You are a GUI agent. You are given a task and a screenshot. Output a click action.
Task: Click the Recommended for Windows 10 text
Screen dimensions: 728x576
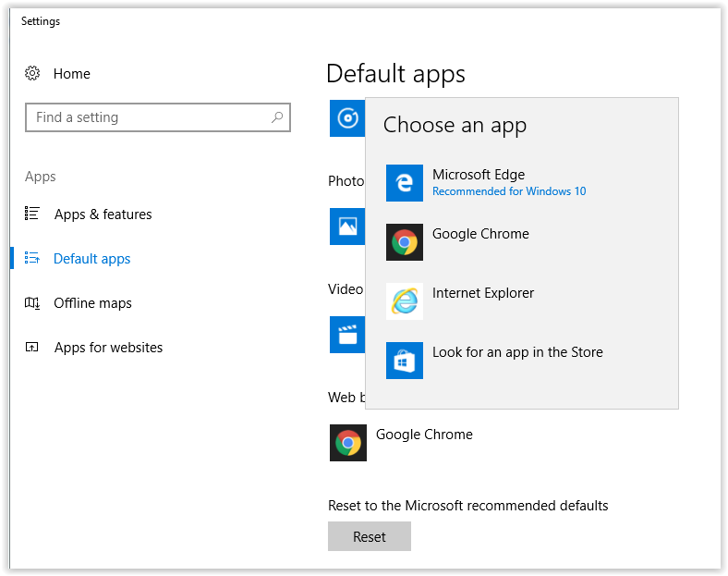click(509, 191)
